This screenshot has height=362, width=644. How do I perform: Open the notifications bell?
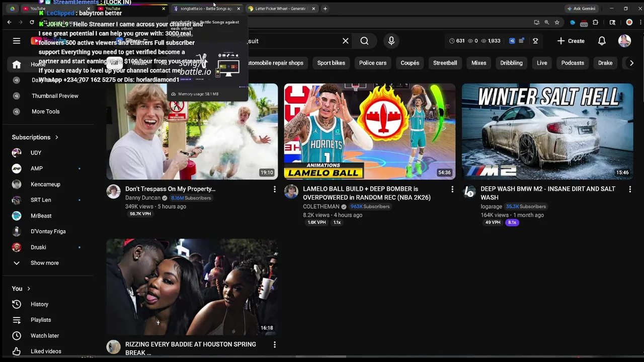point(602,41)
